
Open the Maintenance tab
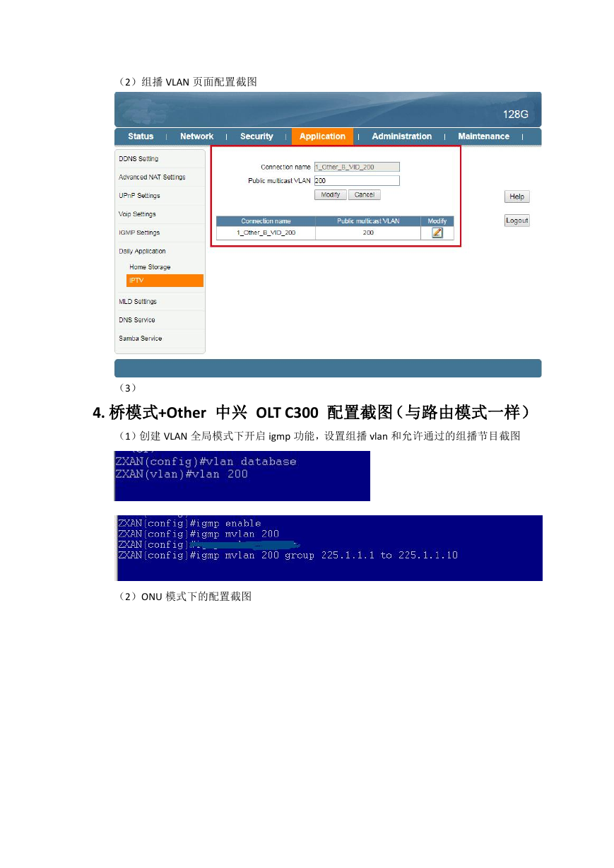[483, 136]
